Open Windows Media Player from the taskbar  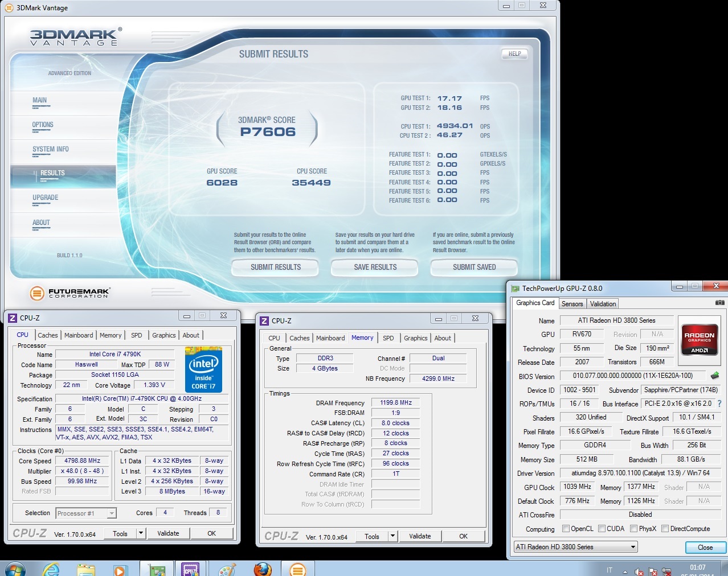tap(120, 569)
